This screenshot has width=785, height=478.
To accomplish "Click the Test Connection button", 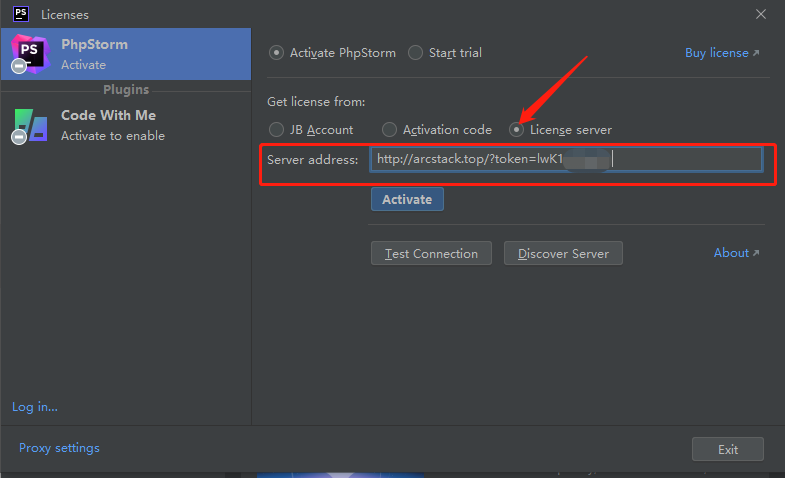I will click(x=431, y=253).
